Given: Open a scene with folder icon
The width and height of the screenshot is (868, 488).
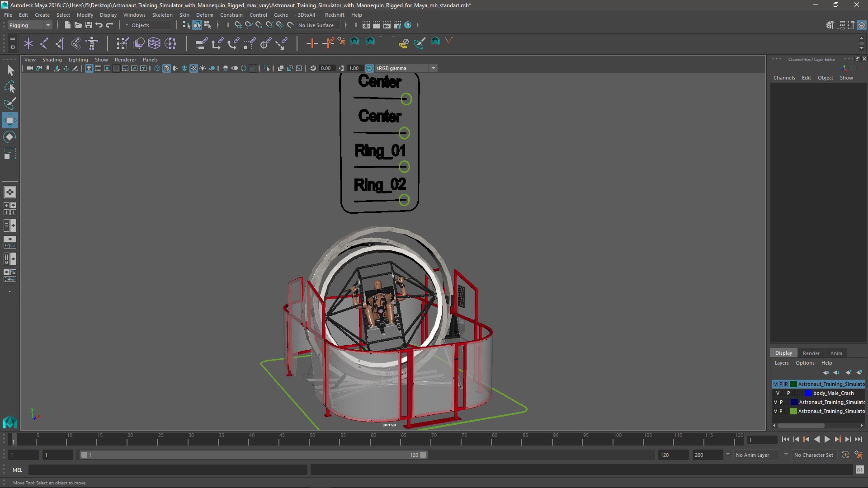Looking at the screenshot, I should [x=78, y=25].
